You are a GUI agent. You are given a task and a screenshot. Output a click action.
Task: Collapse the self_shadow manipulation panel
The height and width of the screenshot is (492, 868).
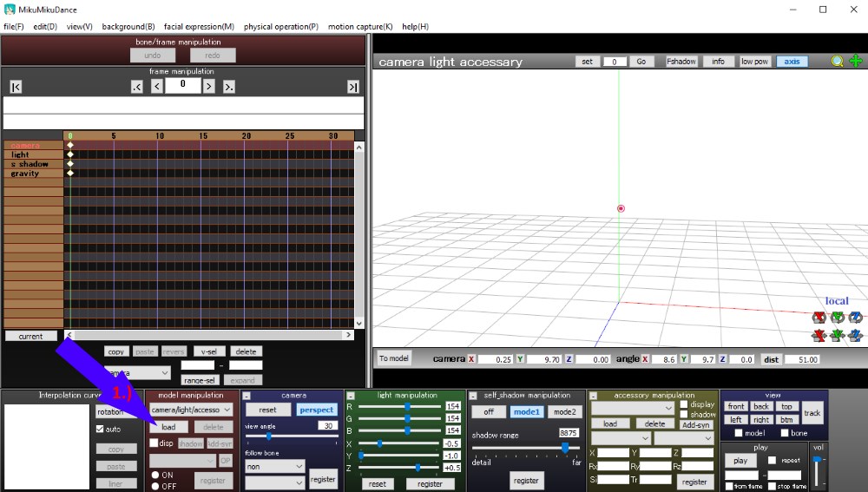pyautogui.click(x=473, y=396)
